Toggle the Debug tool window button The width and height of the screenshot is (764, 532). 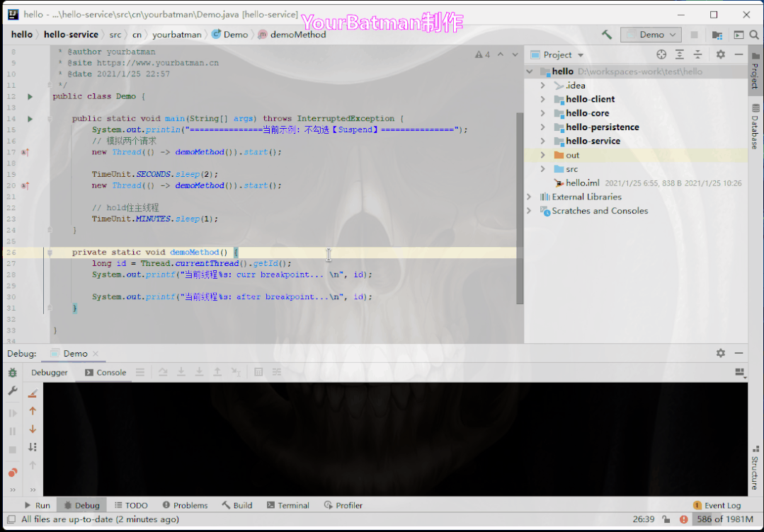click(x=81, y=505)
